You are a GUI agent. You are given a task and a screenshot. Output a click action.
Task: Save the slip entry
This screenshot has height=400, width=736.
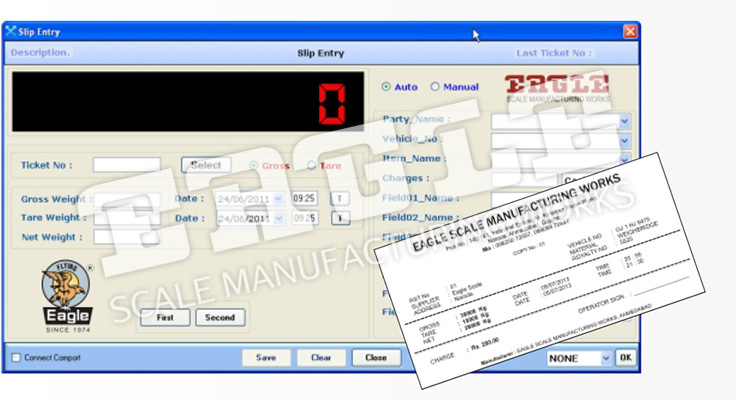click(266, 358)
